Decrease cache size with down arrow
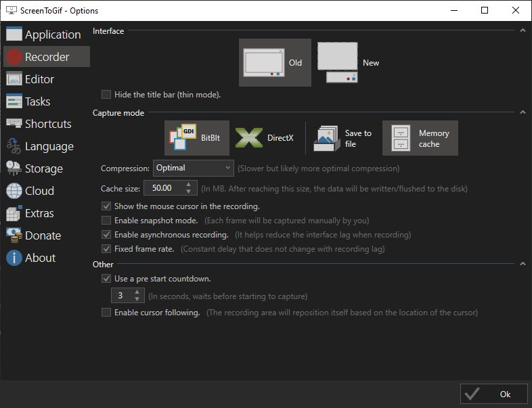 pos(189,191)
